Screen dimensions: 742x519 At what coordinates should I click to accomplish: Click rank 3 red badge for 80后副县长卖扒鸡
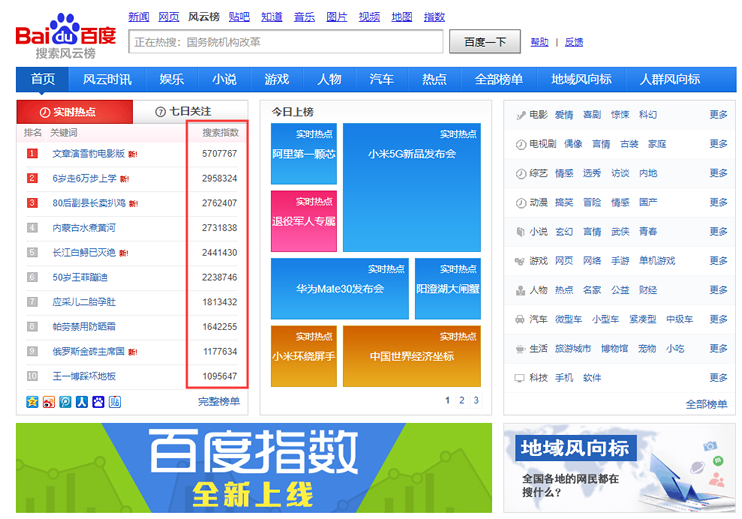32,203
